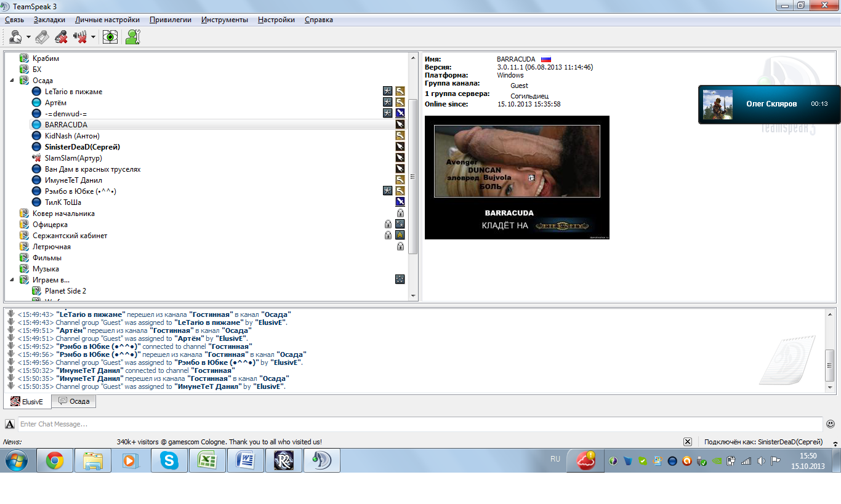
Task: Open the Привилегии menu
Action: coord(171,20)
